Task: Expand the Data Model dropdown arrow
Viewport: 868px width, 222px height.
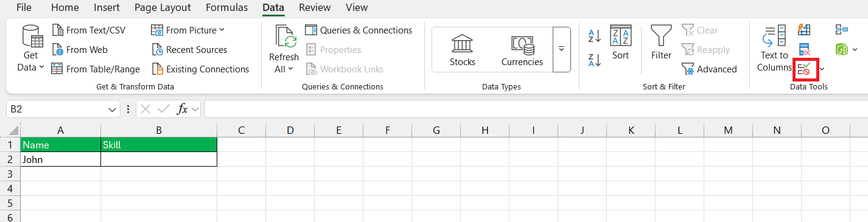Action: [x=855, y=49]
